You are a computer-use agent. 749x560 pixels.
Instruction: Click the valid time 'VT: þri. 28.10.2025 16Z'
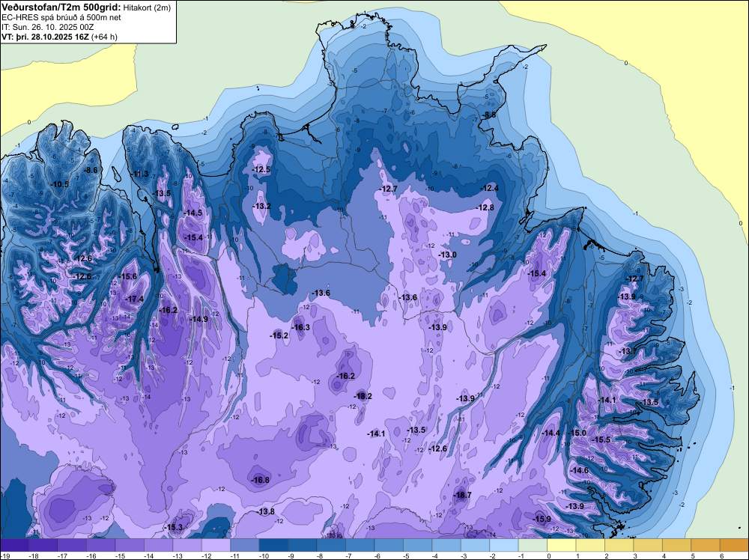coord(46,37)
